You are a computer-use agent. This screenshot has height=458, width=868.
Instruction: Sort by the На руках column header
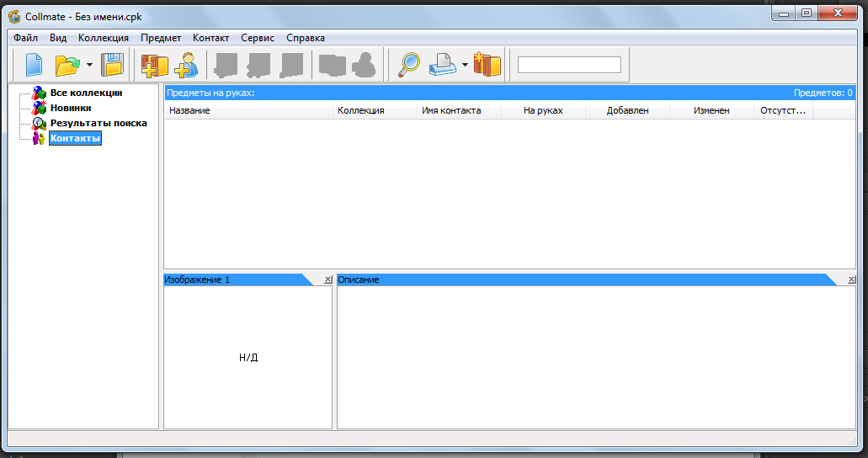[543, 110]
